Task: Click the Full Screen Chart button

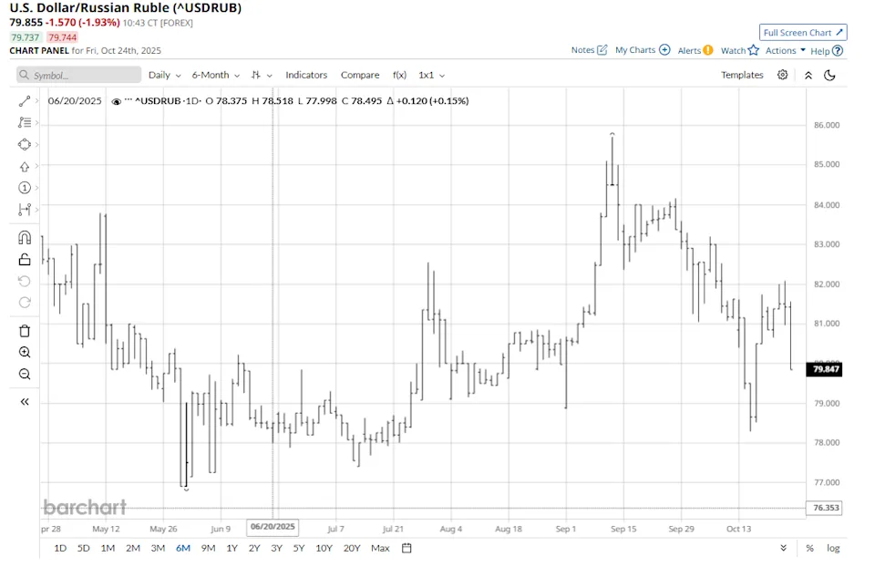Action: (803, 33)
